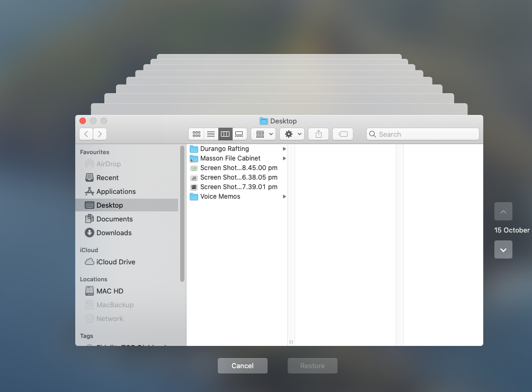Go back with the left chevron button
The image size is (532, 392).
pos(86,134)
